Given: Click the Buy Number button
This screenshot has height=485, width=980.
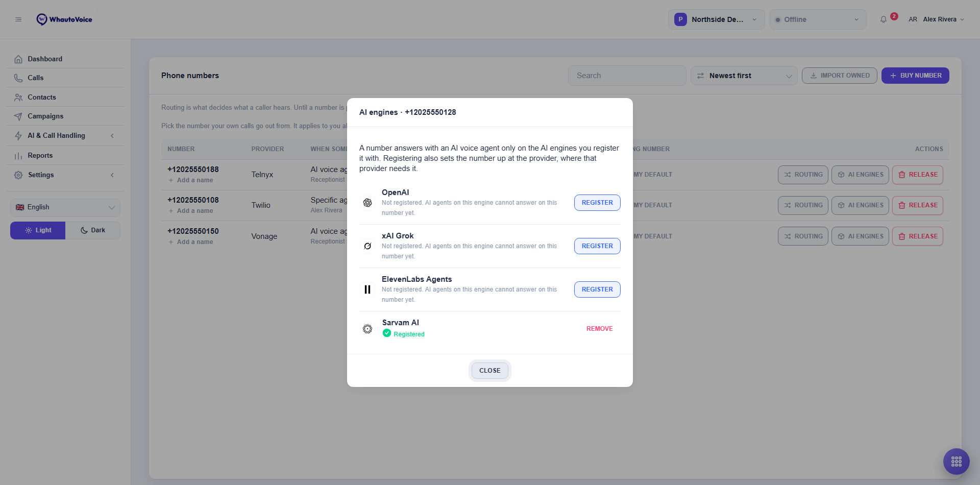Looking at the screenshot, I should click(915, 76).
